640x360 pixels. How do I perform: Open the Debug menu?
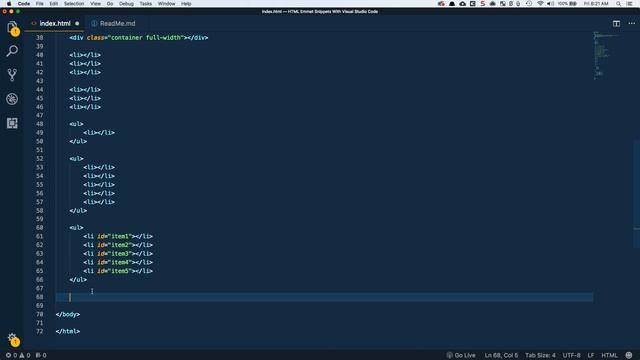(x=126, y=4)
